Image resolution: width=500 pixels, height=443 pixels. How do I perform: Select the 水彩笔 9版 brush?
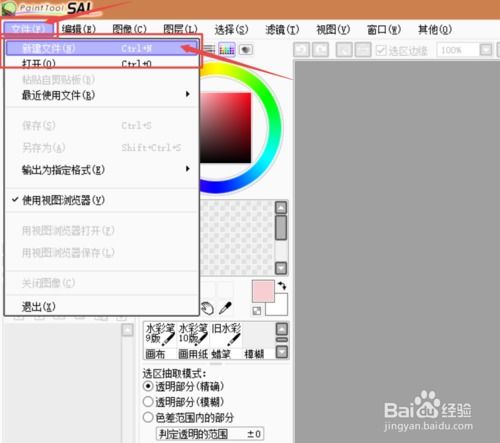pos(160,335)
